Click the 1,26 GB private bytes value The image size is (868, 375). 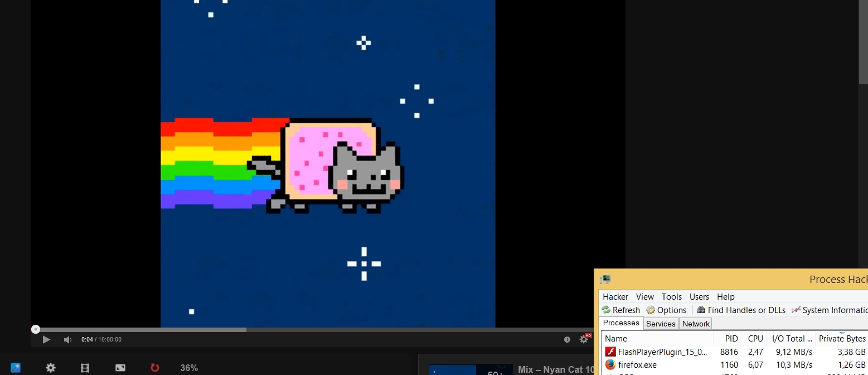(852, 364)
